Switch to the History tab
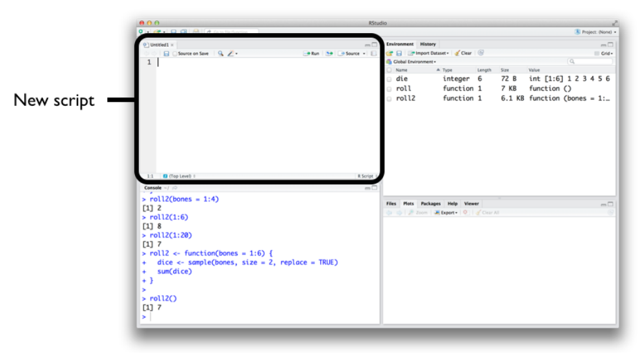 click(x=428, y=44)
